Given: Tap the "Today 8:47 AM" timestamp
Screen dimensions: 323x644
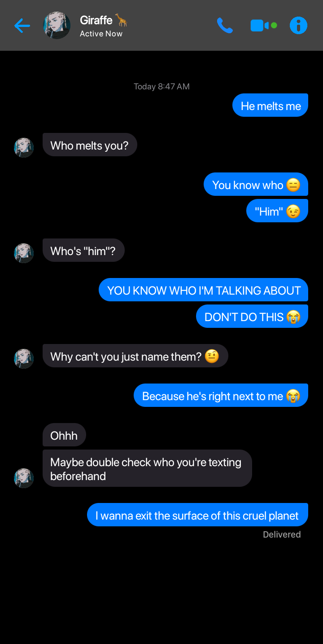Looking at the screenshot, I should pyautogui.click(x=161, y=86).
